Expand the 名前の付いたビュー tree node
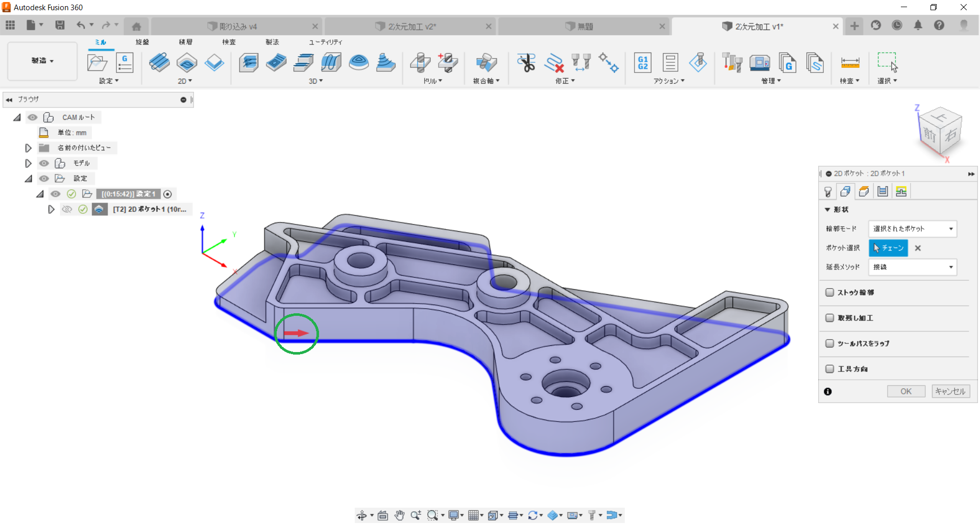The width and height of the screenshot is (980, 525). click(x=29, y=148)
